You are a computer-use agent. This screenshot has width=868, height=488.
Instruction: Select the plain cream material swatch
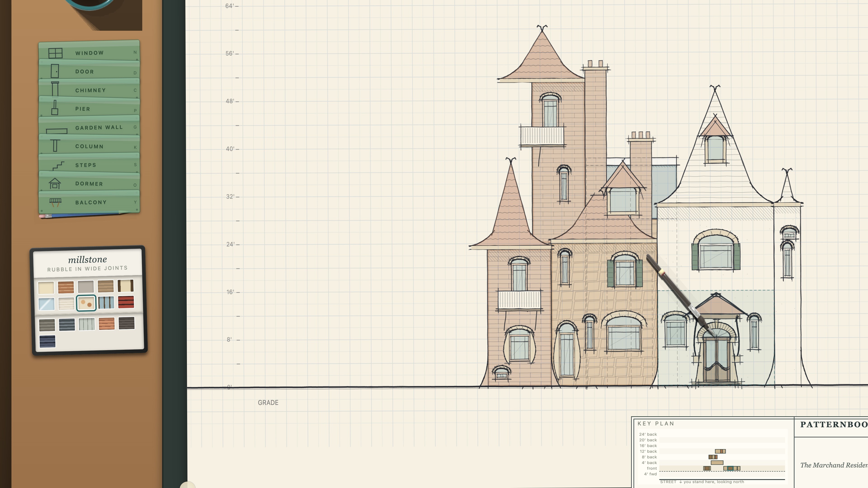coord(46,288)
